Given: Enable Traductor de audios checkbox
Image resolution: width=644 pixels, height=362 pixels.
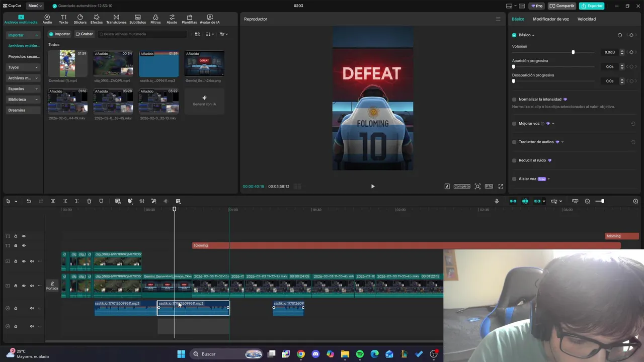Looking at the screenshot, I should (514, 142).
